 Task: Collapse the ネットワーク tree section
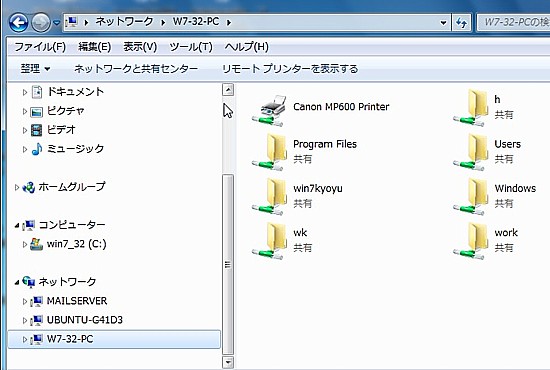point(16,282)
